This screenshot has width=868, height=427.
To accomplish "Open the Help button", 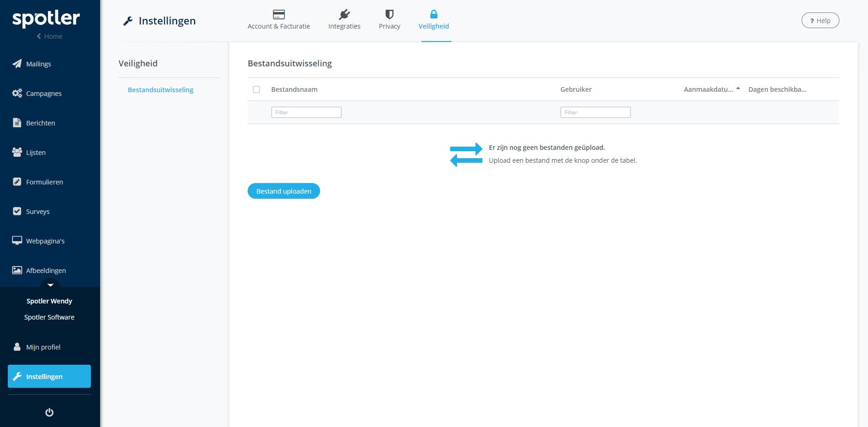I will (x=820, y=21).
